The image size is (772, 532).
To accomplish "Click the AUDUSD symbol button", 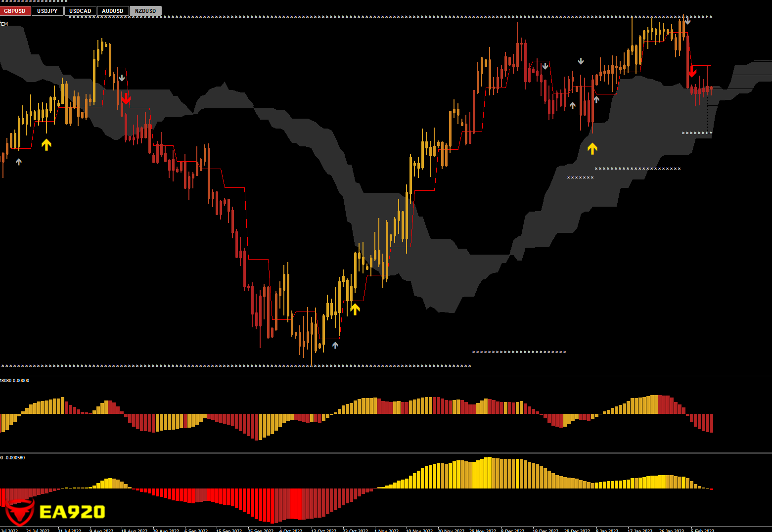I will [x=113, y=11].
